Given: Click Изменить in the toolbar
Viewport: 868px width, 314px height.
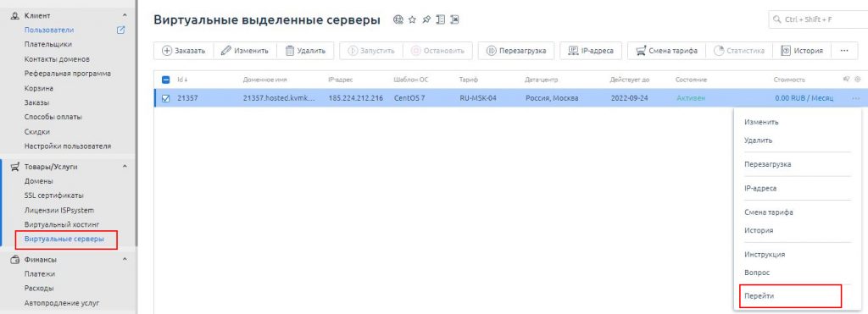Looking at the screenshot, I should coord(245,51).
